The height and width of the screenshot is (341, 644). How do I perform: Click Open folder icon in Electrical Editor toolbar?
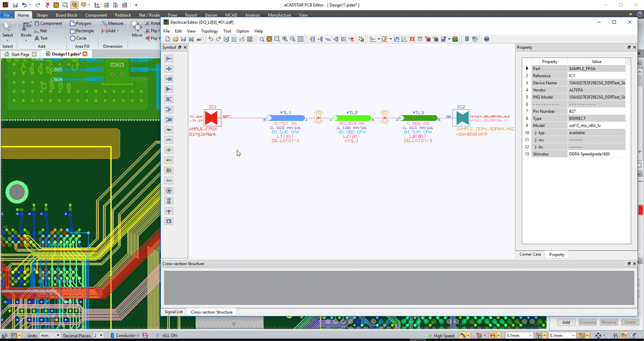pyautogui.click(x=175, y=39)
